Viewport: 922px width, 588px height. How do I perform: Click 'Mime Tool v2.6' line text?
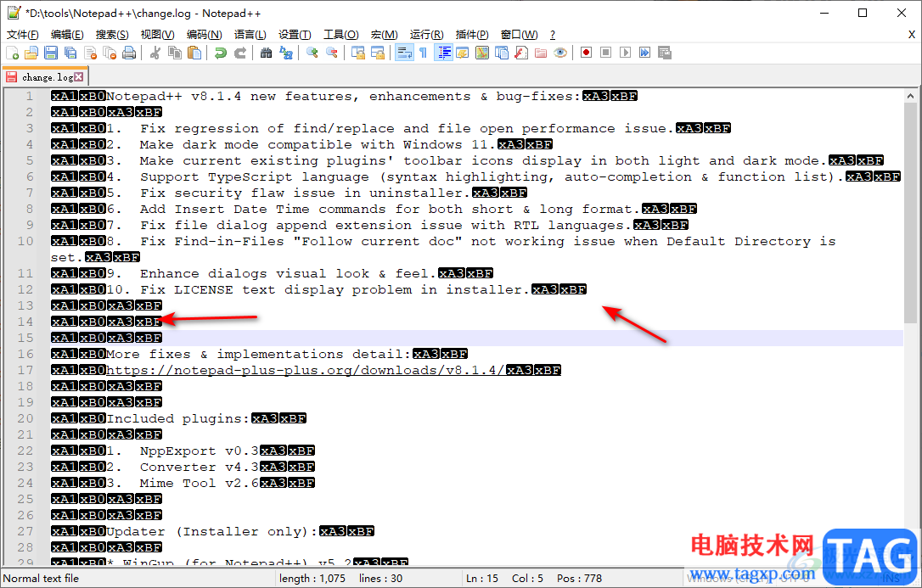[200, 483]
